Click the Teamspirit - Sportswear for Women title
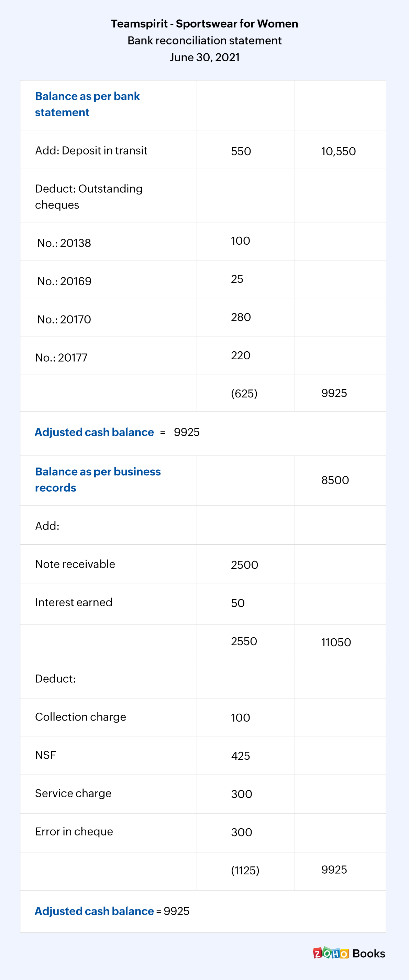 click(204, 24)
